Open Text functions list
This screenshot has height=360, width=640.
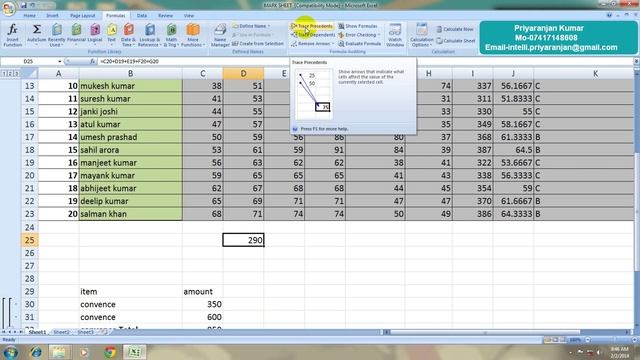click(111, 35)
